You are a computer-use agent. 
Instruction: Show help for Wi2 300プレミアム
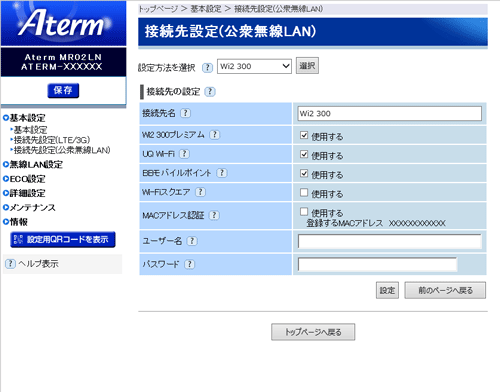click(x=215, y=135)
